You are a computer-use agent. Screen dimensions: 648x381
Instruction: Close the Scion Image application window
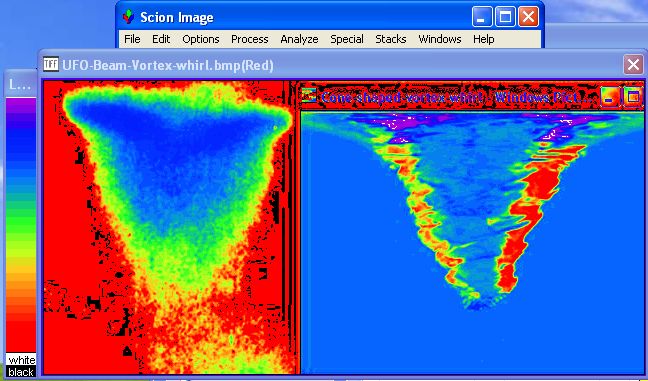tap(528, 17)
